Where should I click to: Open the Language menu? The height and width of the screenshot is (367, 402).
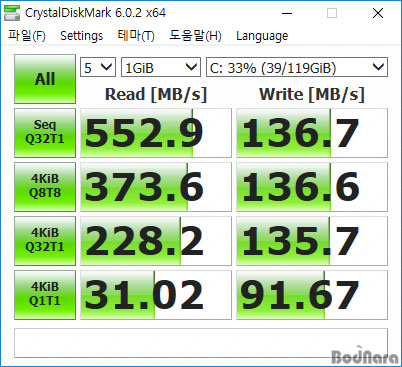point(262,36)
